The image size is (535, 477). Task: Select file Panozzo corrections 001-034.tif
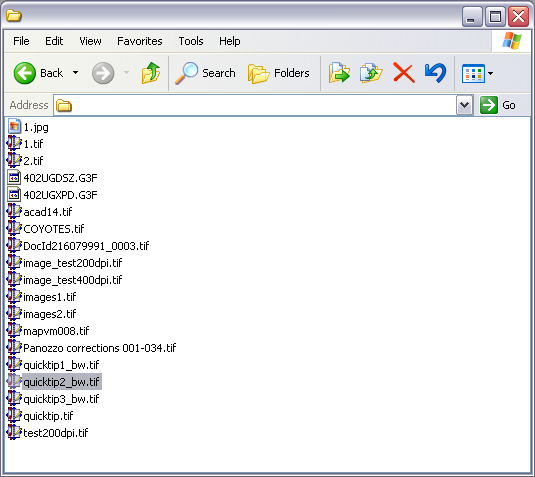pyautogui.click(x=91, y=348)
